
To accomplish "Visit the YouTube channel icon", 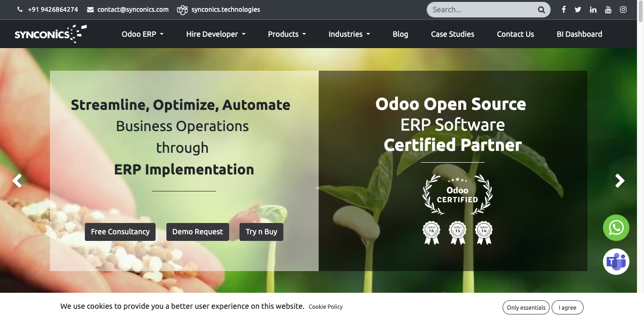I will click(x=608, y=9).
